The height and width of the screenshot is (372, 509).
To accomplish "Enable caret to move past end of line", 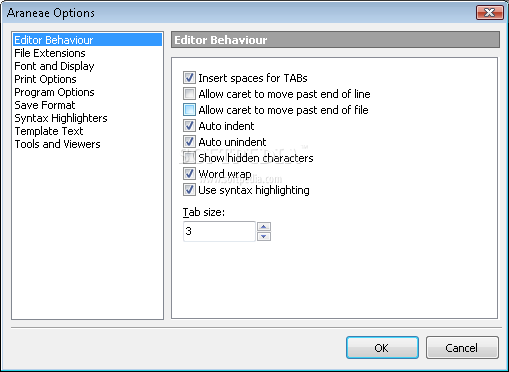I will point(189,94).
